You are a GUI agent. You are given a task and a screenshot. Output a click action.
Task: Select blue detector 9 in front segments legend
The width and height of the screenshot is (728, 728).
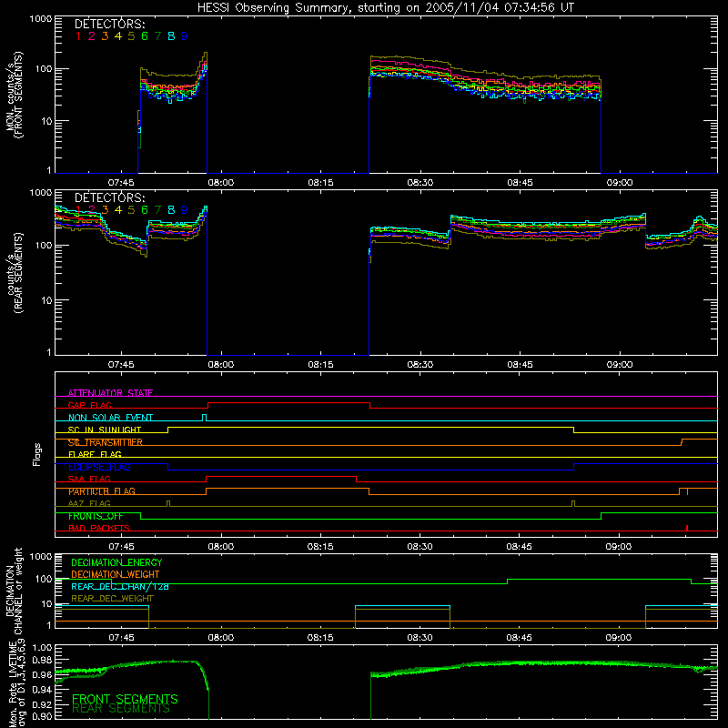185,36
